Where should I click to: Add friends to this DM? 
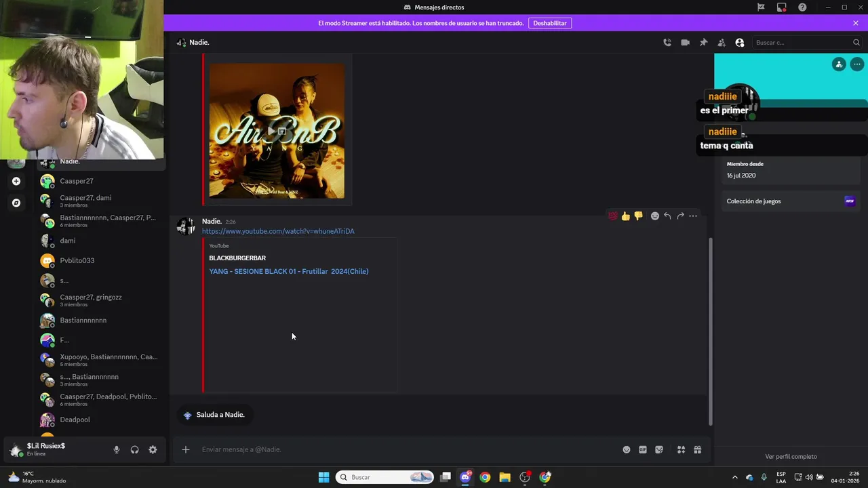(722, 42)
